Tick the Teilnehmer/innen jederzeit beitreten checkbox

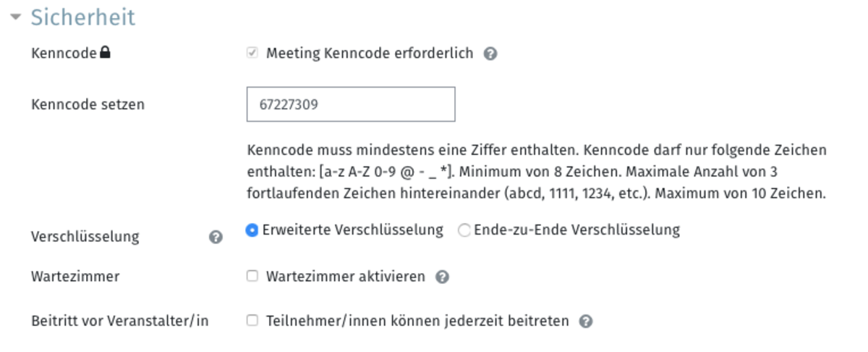click(252, 320)
